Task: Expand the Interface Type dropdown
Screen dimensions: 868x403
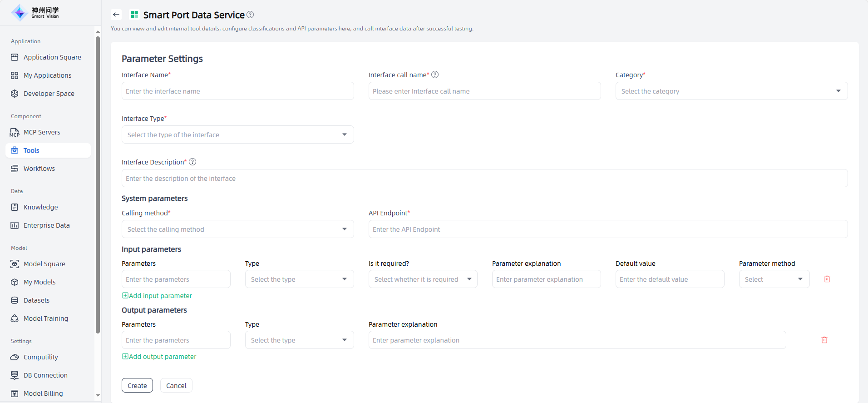Action: pos(237,134)
